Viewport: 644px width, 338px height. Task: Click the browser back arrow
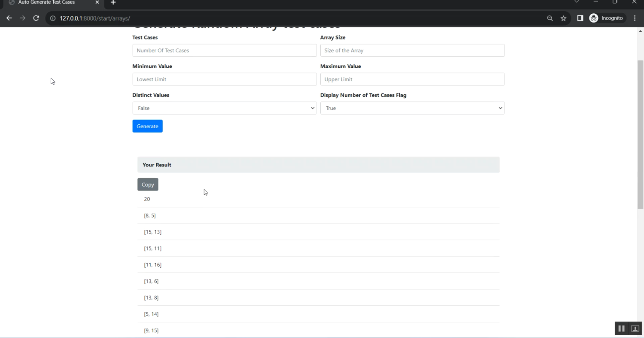tap(9, 18)
